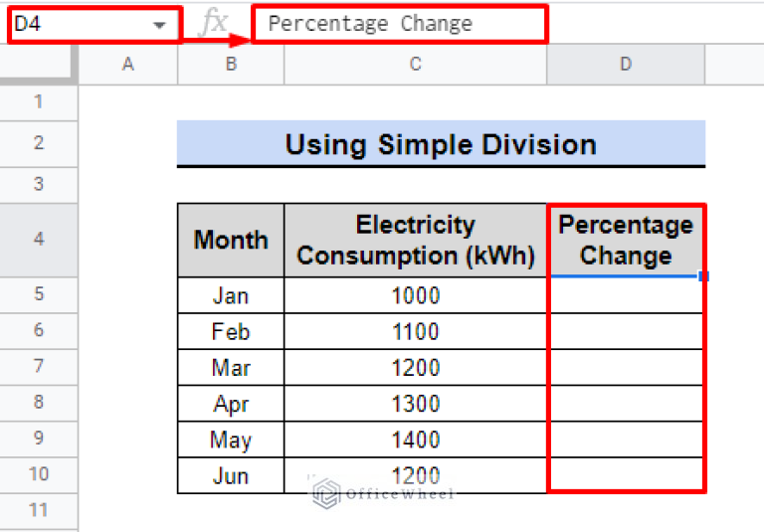Select row 1 header
Viewport: 764px width, 532px height.
[39, 102]
